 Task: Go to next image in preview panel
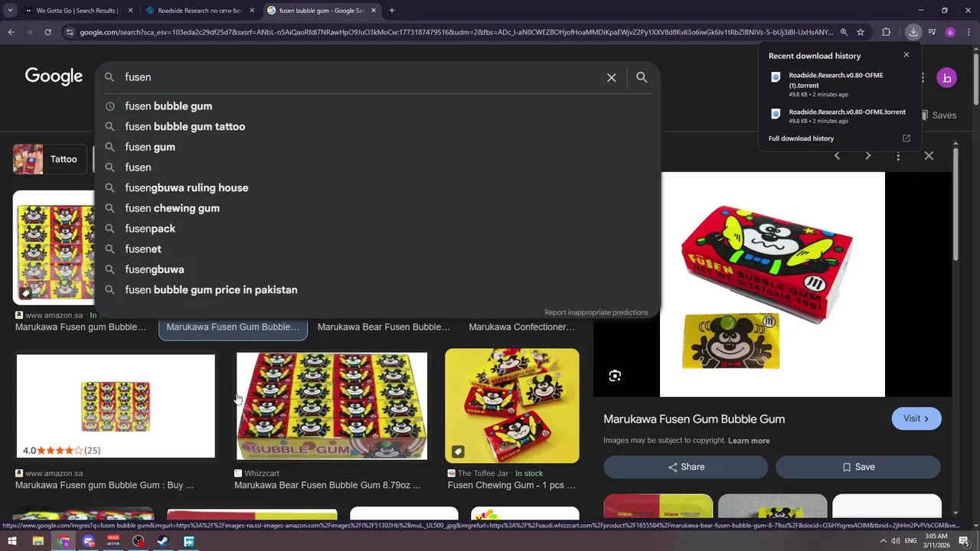point(867,156)
